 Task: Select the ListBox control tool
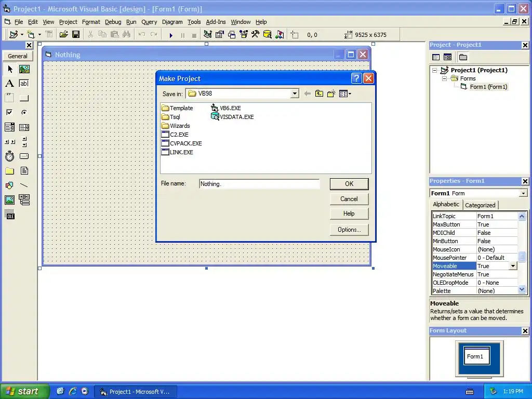coord(24,127)
